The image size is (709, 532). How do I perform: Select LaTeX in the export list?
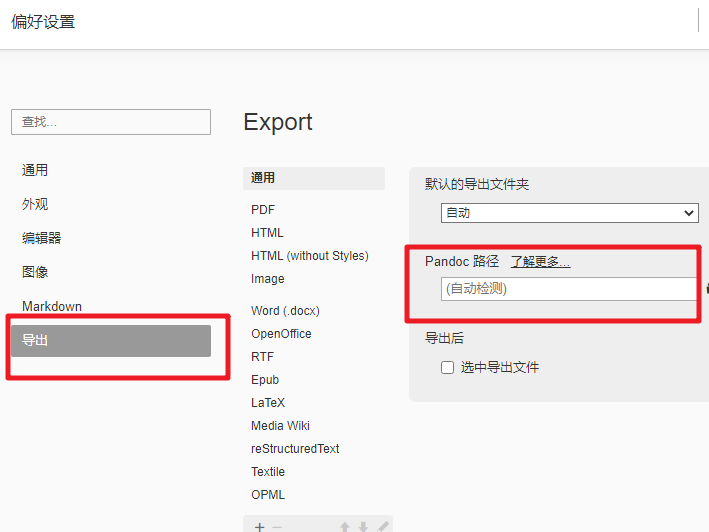tap(268, 403)
